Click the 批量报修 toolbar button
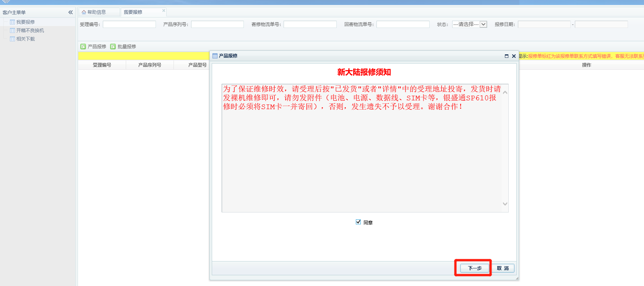Viewport: 644px width, 286px height. [x=123, y=47]
